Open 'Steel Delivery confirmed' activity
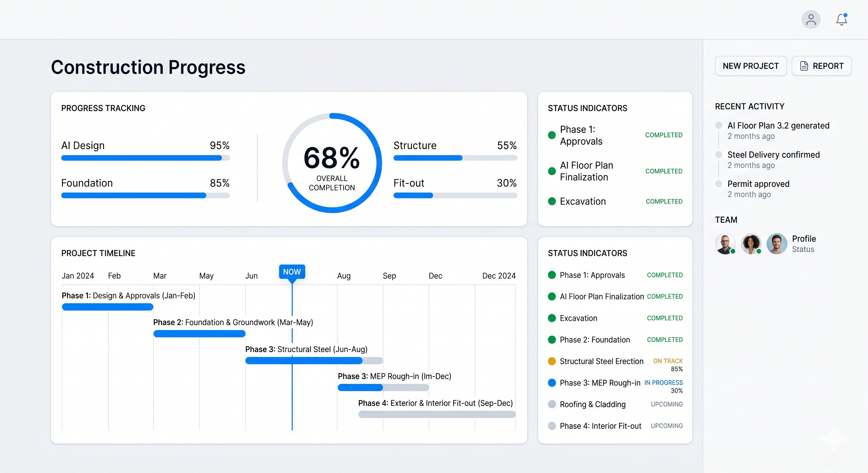868x473 pixels. coord(773,155)
